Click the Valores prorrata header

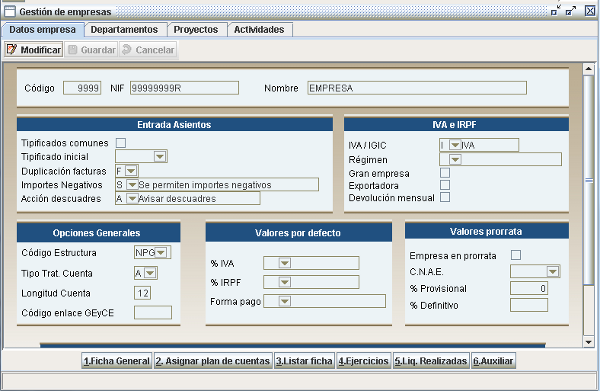point(487,231)
